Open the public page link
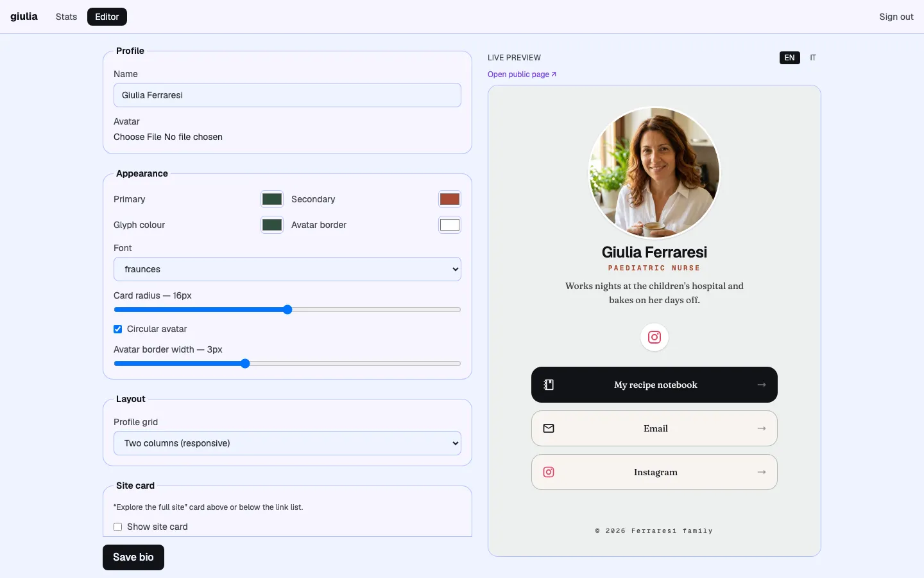The height and width of the screenshot is (578, 924). 522,74
